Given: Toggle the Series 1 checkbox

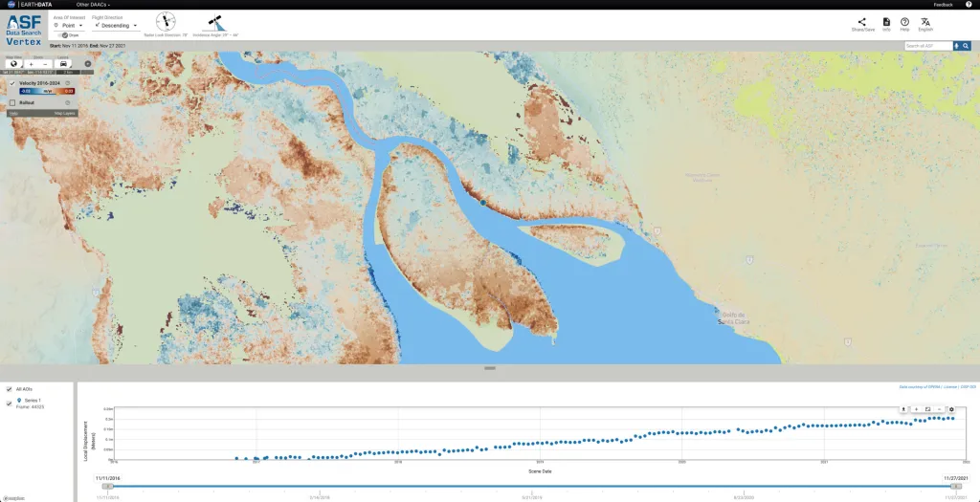Looking at the screenshot, I should (x=9, y=404).
